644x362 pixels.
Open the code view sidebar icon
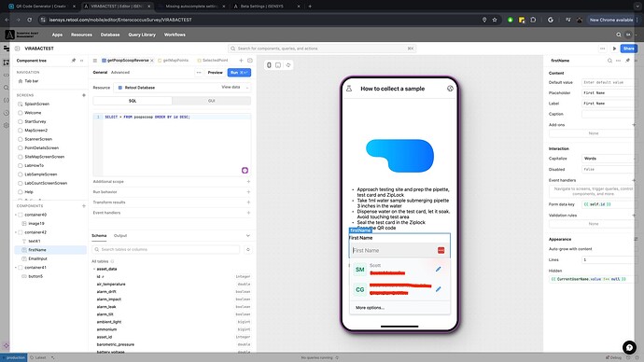[x=6, y=76]
